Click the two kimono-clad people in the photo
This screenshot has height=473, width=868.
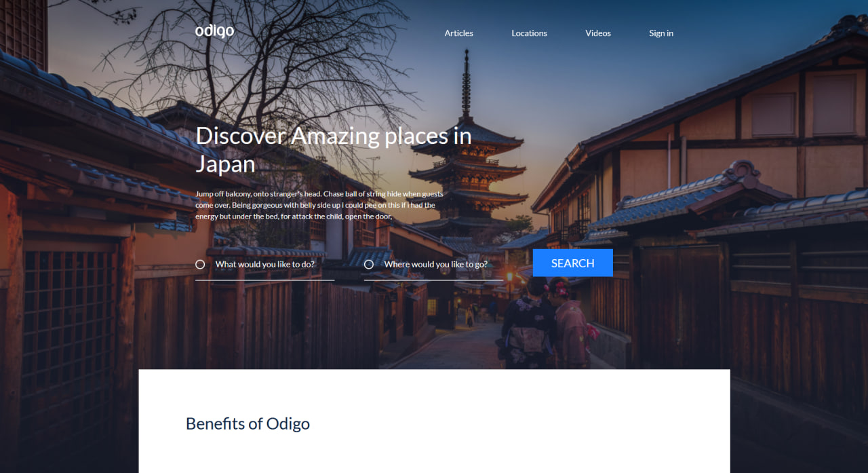click(x=549, y=322)
